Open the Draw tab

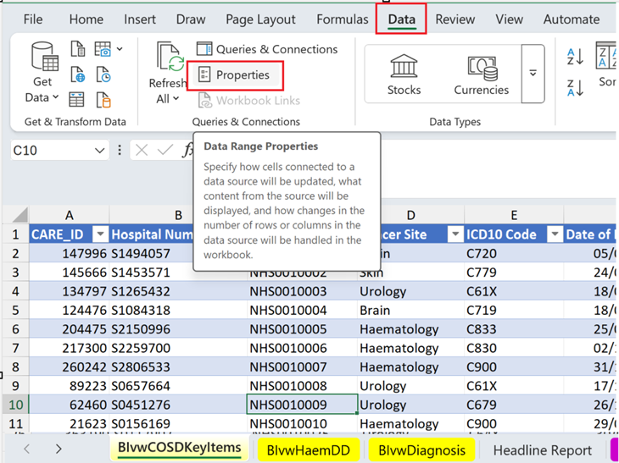click(191, 19)
